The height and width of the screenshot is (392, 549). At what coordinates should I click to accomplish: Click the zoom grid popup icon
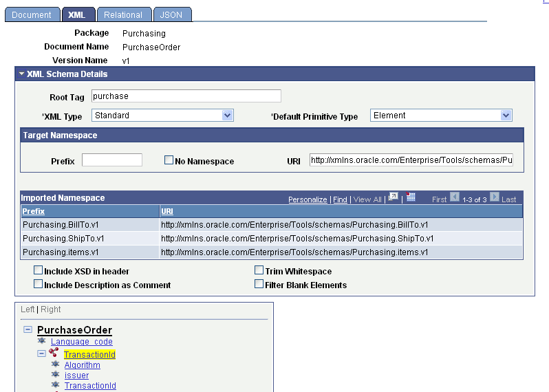pos(394,197)
